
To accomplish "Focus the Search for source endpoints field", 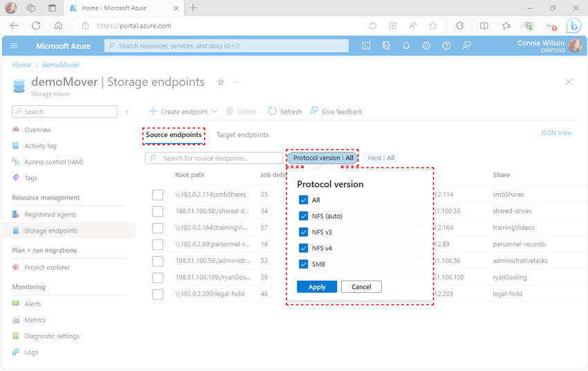I will point(214,159).
